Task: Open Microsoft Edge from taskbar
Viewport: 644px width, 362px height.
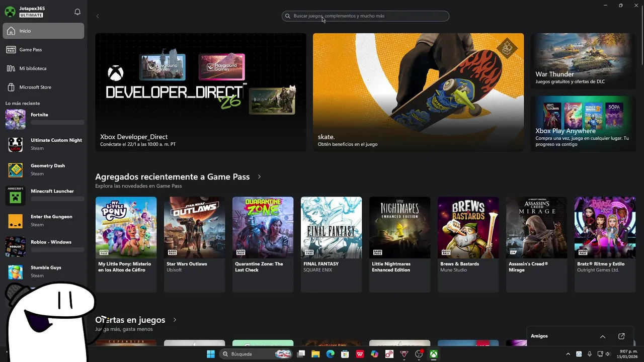Action: 330,354
